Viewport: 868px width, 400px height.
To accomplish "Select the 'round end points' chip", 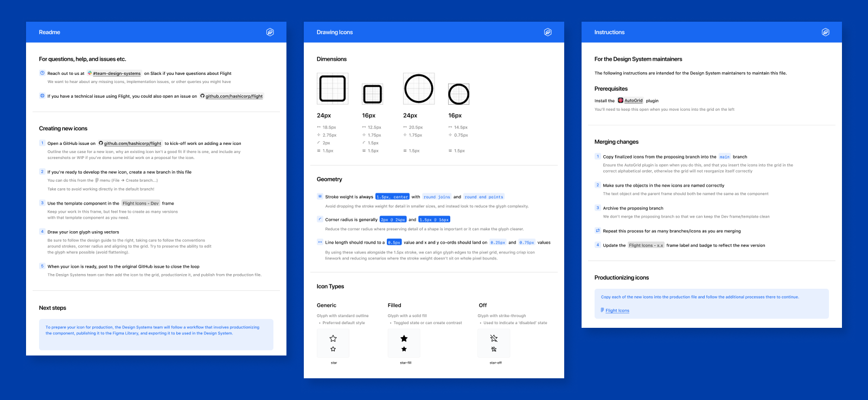I will [484, 197].
